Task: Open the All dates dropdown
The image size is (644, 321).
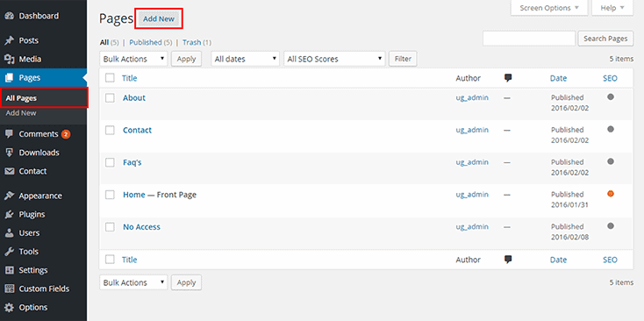Action: pos(245,59)
